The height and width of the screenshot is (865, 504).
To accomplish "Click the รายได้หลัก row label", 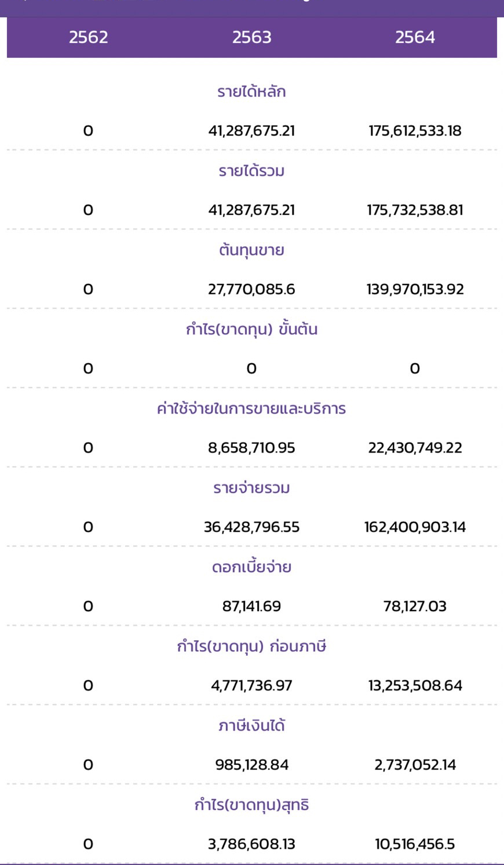I will [251, 92].
